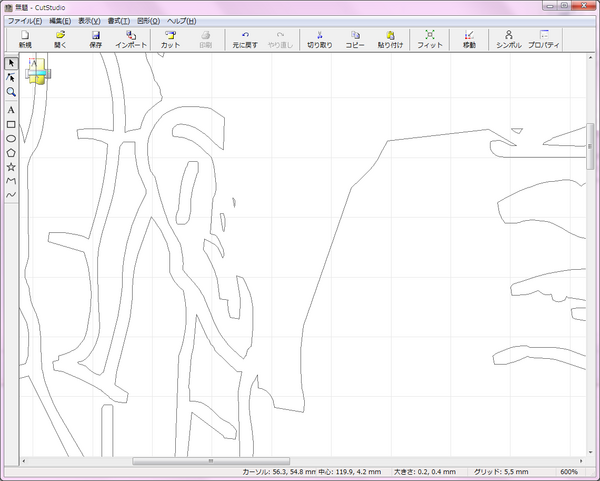This screenshot has height=481, width=600.
Task: Select the freehand curve tool
Action: click(11, 195)
